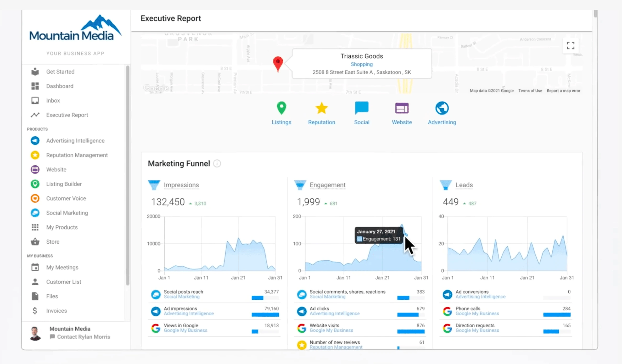Select the Listings map pin icon
622x364 pixels.
point(281,108)
